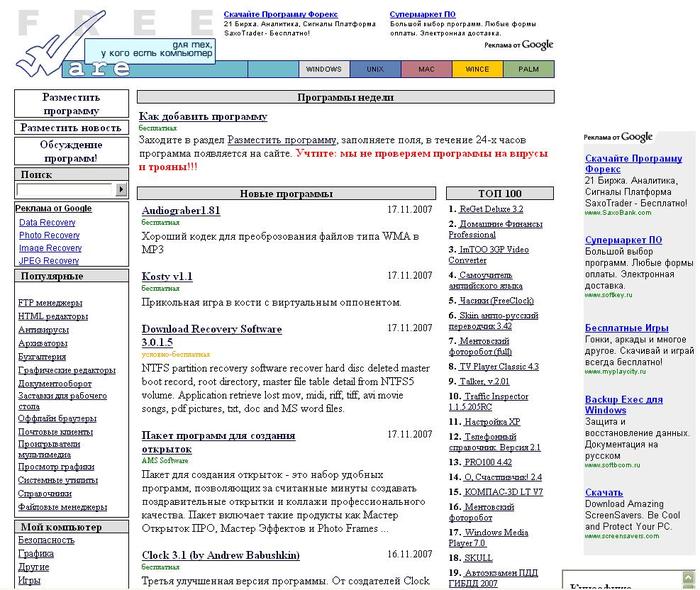Open the Kosty v1.1 program link
Image resolution: width=700 pixels, height=590 pixels.
click(167, 276)
